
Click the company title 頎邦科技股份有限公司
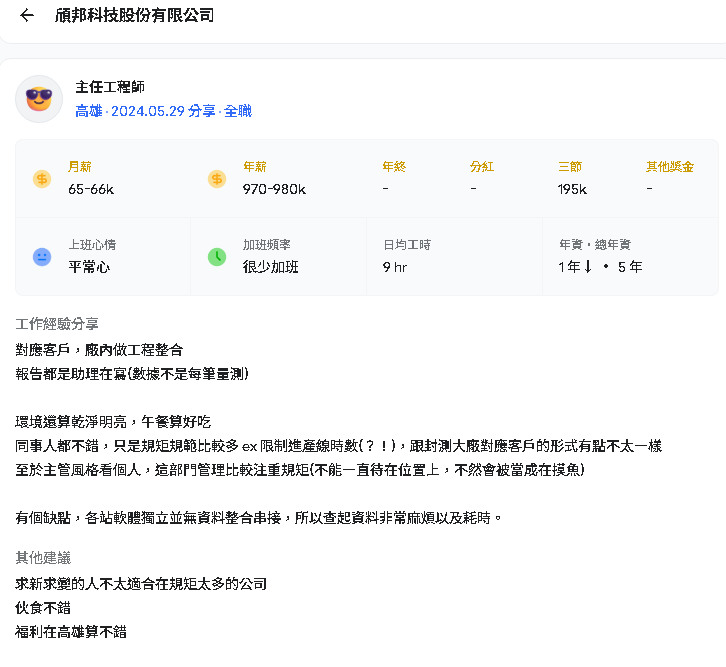pyautogui.click(x=134, y=15)
